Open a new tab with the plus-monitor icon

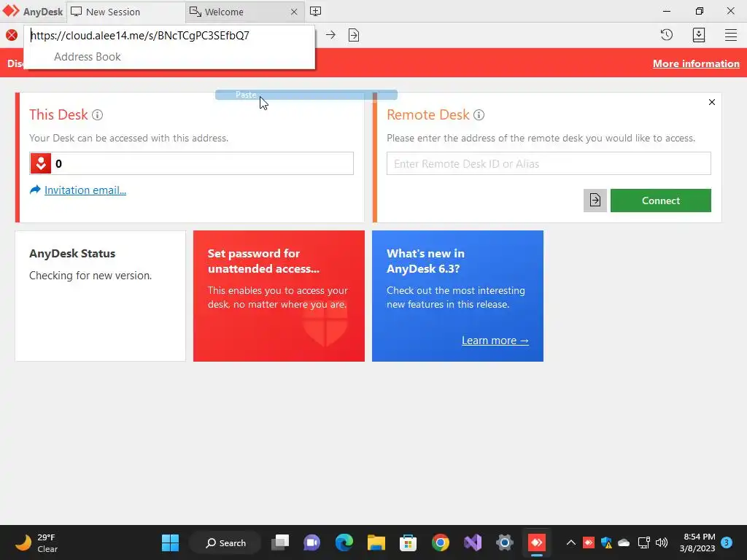point(315,12)
